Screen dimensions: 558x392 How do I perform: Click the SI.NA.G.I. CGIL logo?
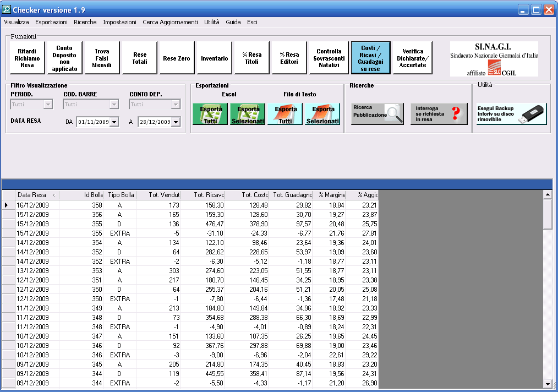pyautogui.click(x=494, y=58)
